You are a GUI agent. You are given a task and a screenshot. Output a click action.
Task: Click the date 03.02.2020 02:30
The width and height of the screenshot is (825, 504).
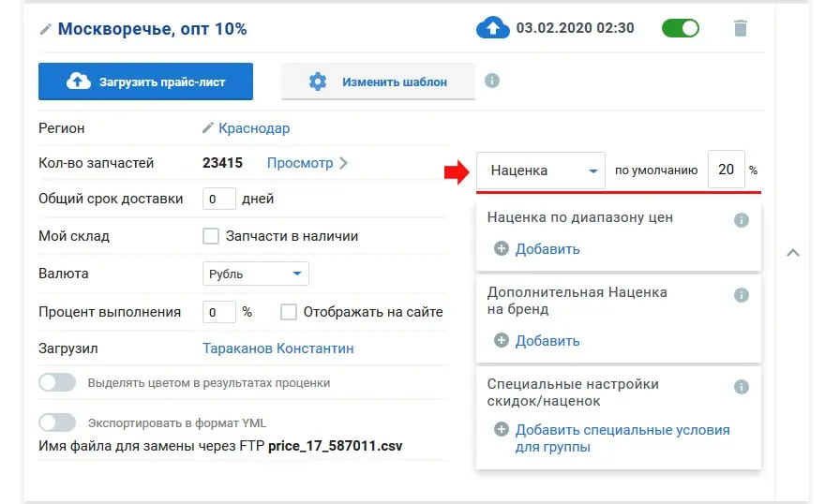(575, 28)
